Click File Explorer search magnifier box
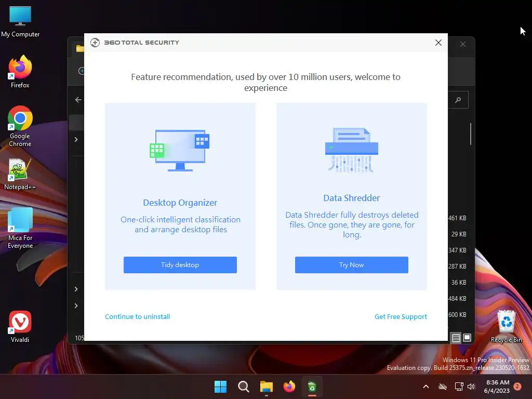Viewport: 532px width, 399px height. point(458,100)
